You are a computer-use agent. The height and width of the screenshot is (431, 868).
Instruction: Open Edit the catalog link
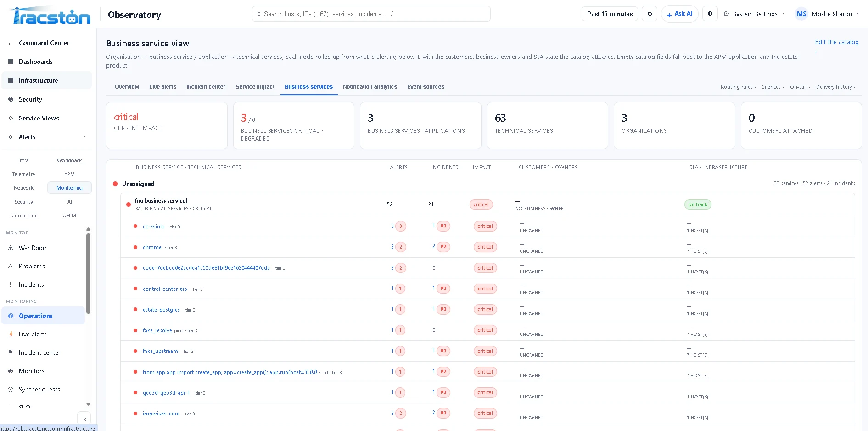[836, 42]
